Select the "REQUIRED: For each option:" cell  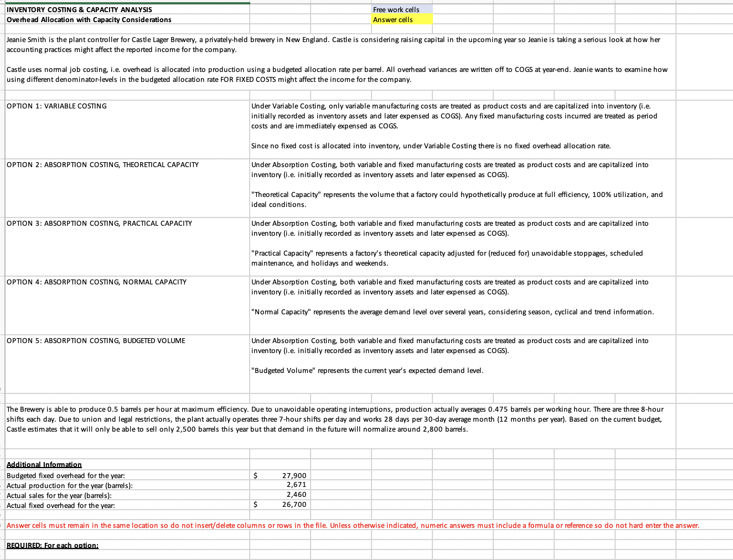(52, 545)
